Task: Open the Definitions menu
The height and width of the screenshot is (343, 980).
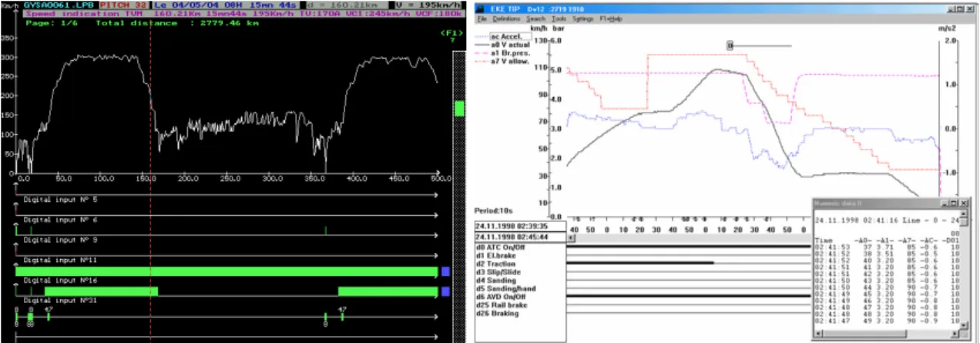Action: click(x=506, y=18)
